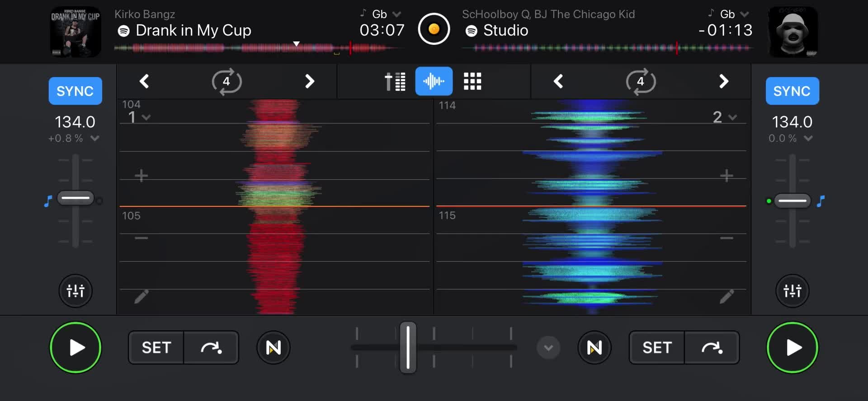868x401 pixels.
Task: Toggle key lock on the left deck
Action: (48, 201)
